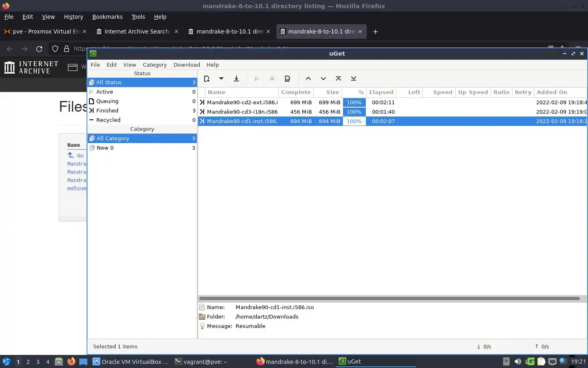Click the Set Runnable play icon
This screenshot has height=368, width=588.
tap(257, 79)
